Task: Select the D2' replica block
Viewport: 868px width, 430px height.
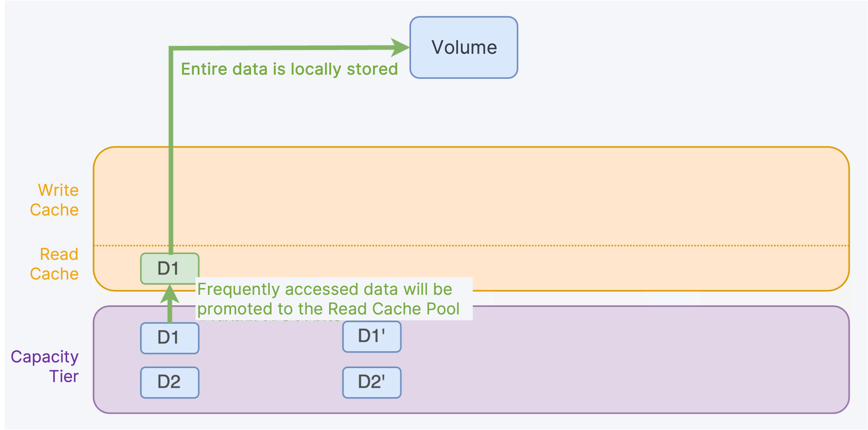Action: [372, 383]
